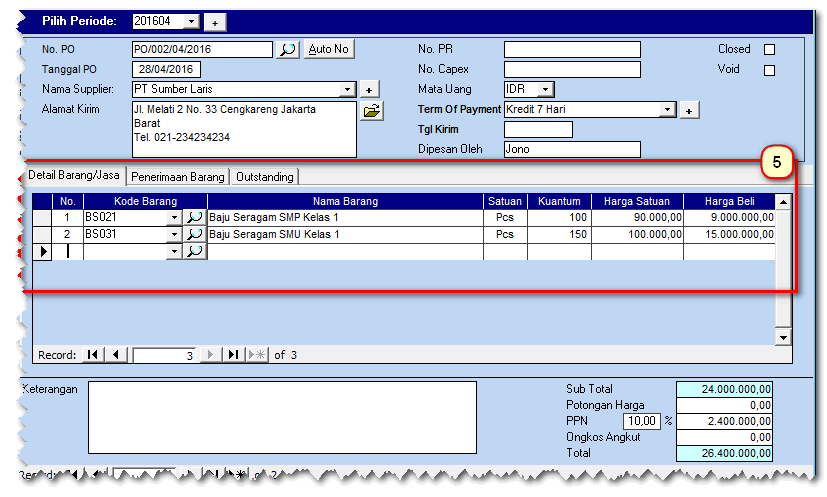Screen dimensions: 827x497
Task: Click the lookup icon in the empty new row
Action: click(195, 252)
